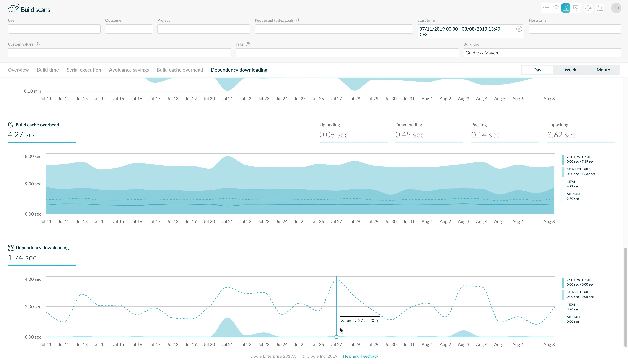Select the trends chart view icon
Viewport: 628px width, 364px height.
point(566,8)
